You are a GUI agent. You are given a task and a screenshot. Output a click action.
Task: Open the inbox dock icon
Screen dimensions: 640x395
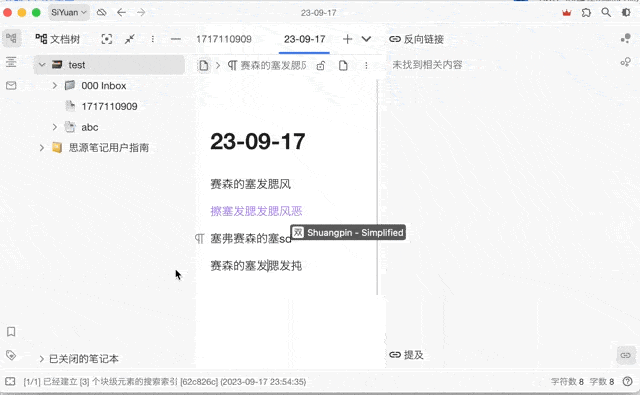point(11,85)
